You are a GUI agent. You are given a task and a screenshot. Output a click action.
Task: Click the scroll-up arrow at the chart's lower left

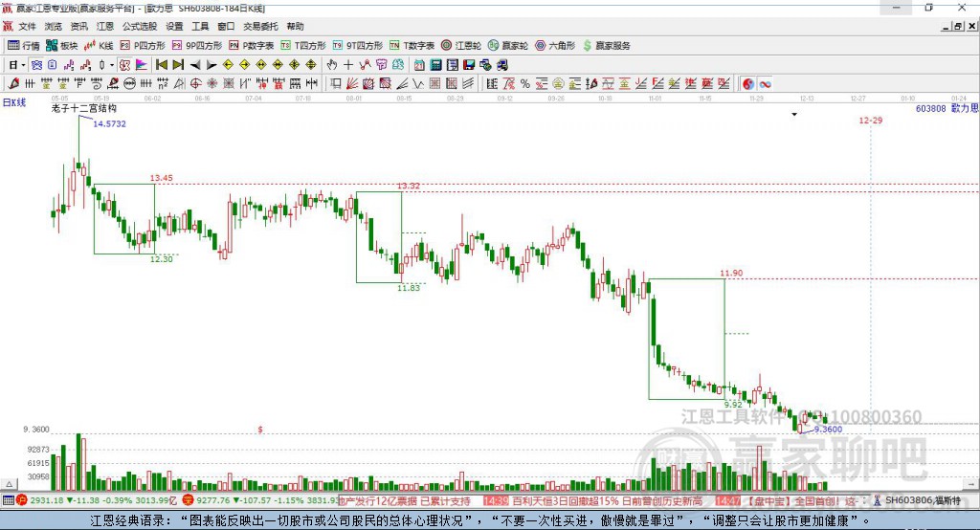(x=9, y=484)
